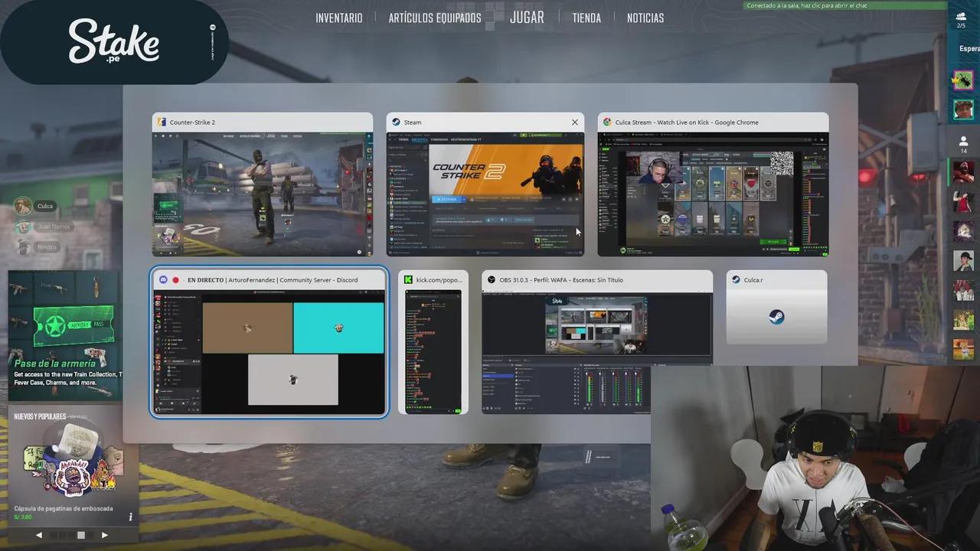Close the Steam window from switcher

coord(574,122)
